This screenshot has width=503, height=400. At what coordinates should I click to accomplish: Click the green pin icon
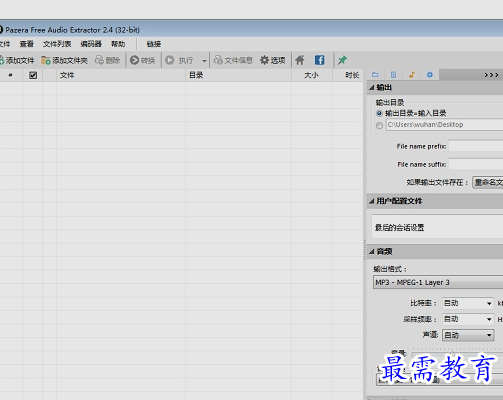342,60
